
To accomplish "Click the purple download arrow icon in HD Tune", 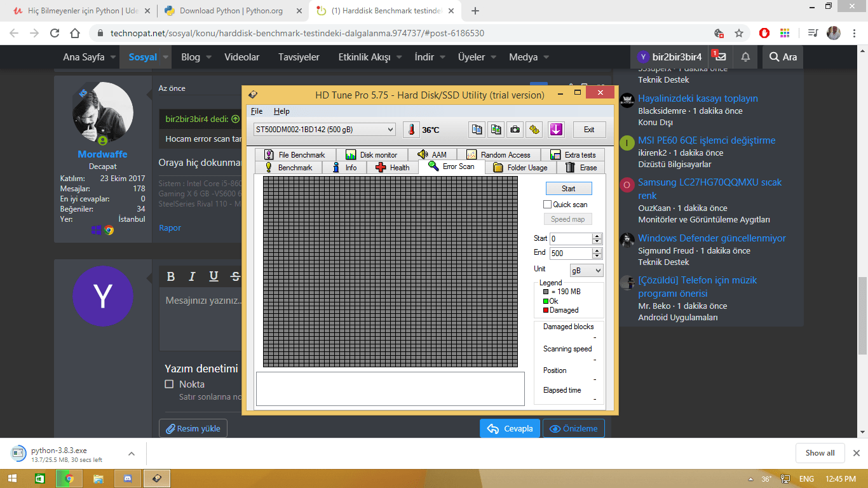I will [557, 130].
